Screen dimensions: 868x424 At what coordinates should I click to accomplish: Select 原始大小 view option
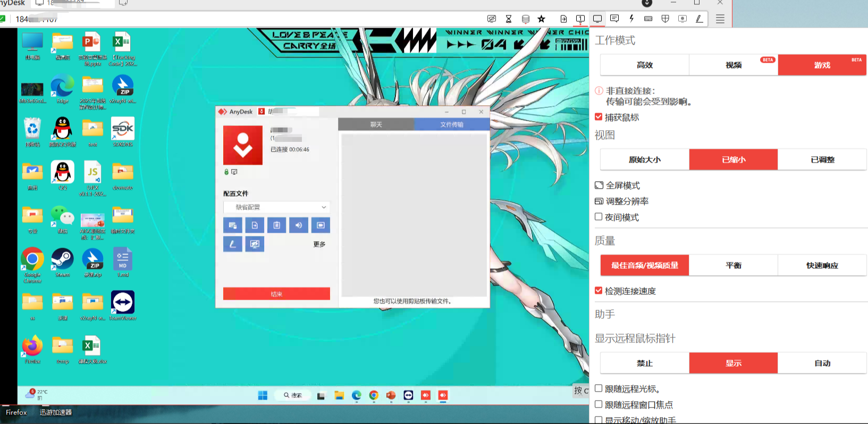[x=645, y=159]
